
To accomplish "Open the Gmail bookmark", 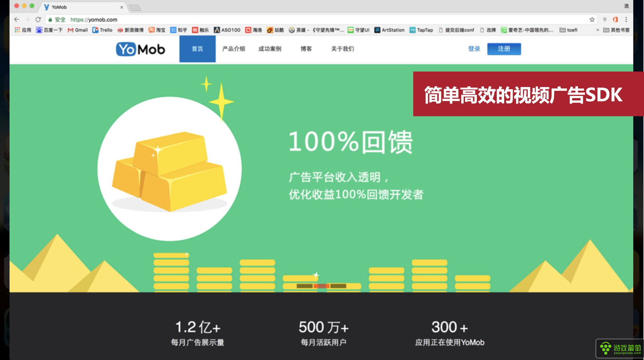I will point(77,30).
